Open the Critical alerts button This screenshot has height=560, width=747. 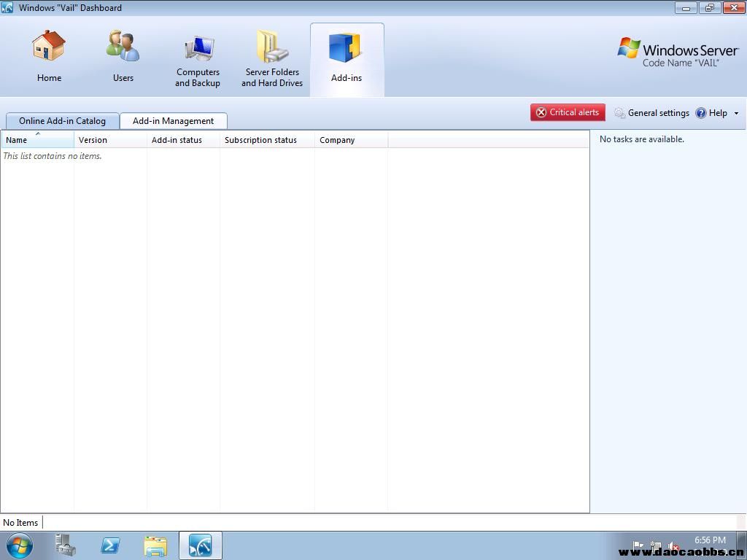568,112
